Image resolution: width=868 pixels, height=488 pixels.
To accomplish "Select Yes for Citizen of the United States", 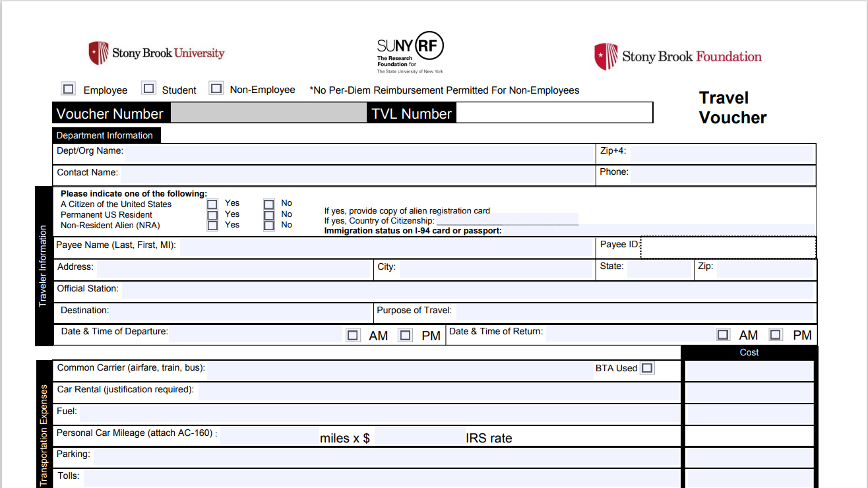I will click(x=212, y=203).
